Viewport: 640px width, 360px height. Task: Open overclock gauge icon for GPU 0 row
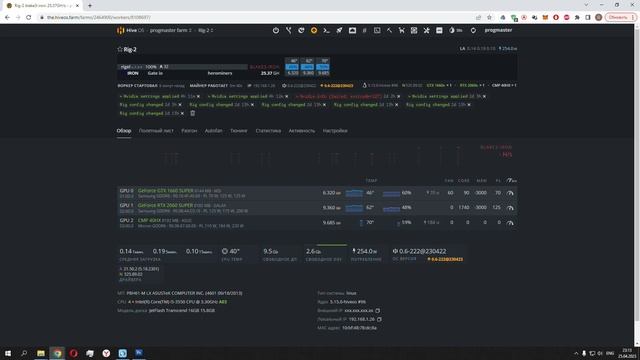[x=510, y=193]
